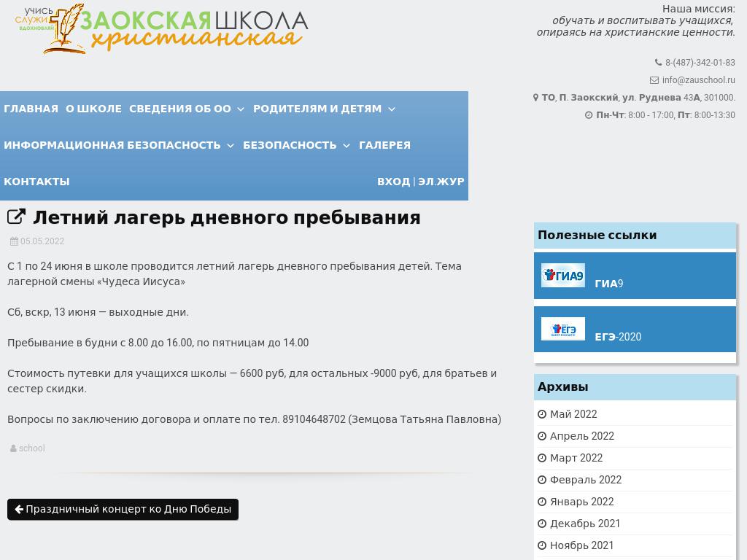The height and width of the screenshot is (560, 747).
Task: Go to the Галерея page
Action: tap(384, 145)
